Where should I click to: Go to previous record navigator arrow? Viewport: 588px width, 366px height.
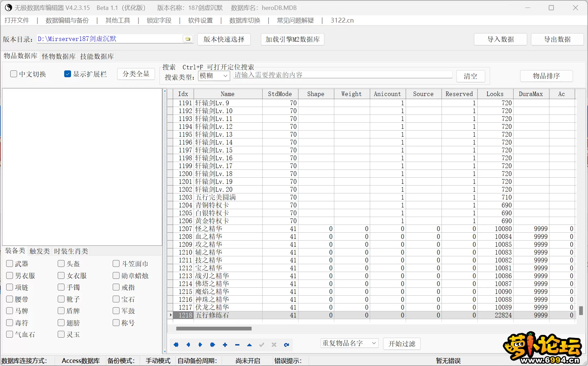click(188, 345)
